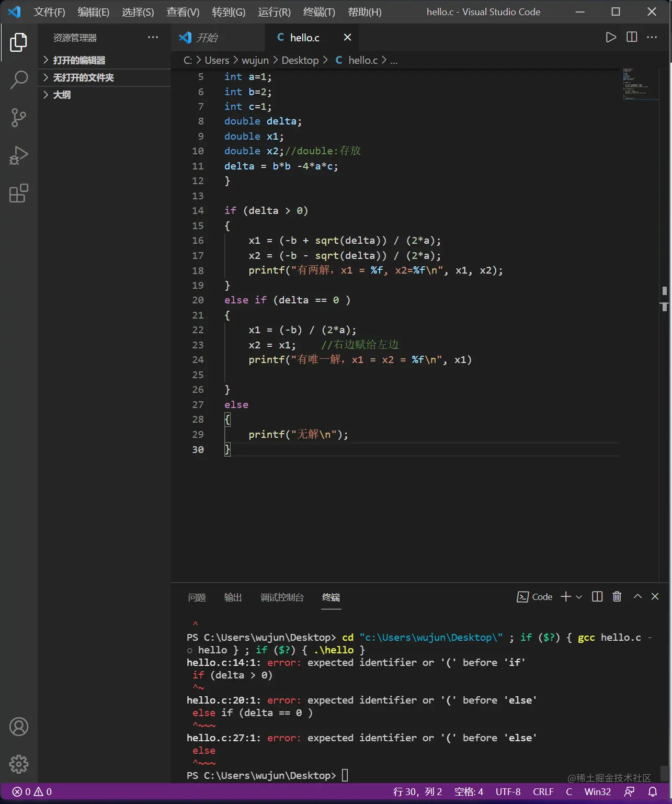
Task: Open the Search view in activity bar
Action: coord(19,80)
